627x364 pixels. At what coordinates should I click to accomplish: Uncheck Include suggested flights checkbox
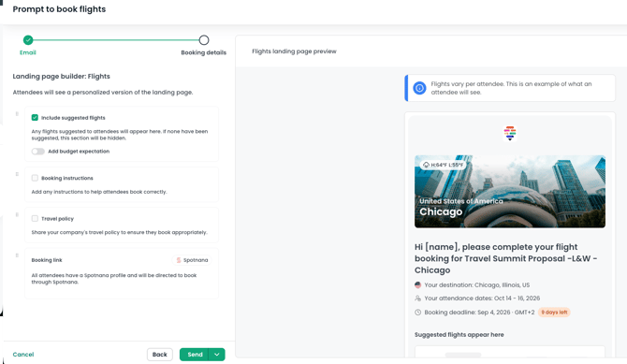[x=35, y=118]
